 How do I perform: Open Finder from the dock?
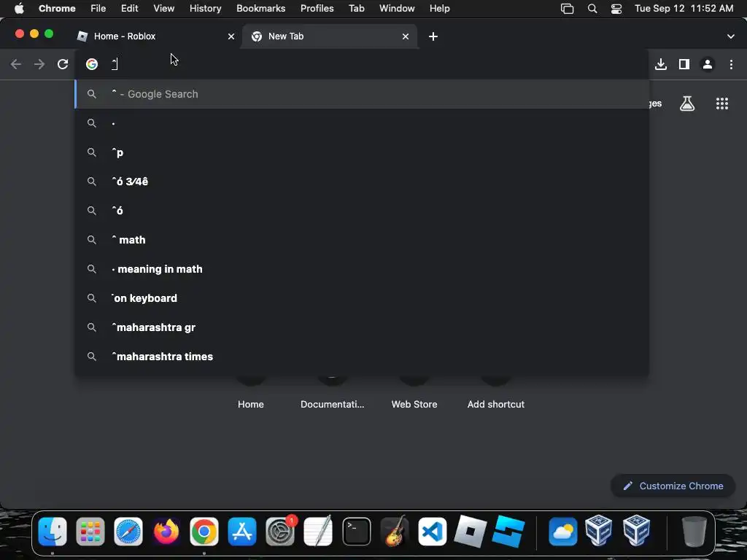(53, 531)
